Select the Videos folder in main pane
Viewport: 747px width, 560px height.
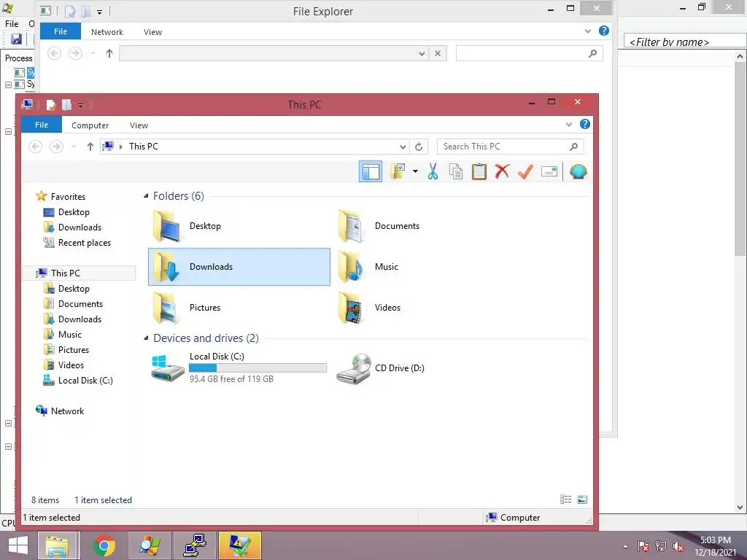424,308
